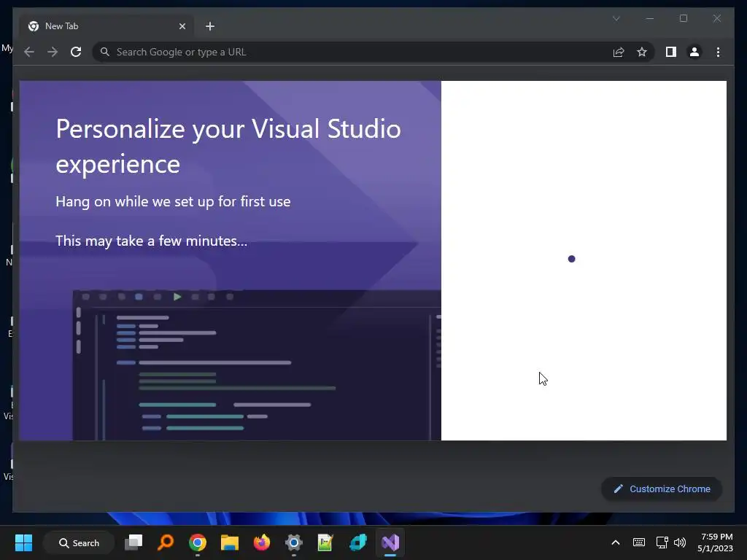Switch to Visual Studio on the taskbar
The height and width of the screenshot is (560, 747).
[x=390, y=542]
